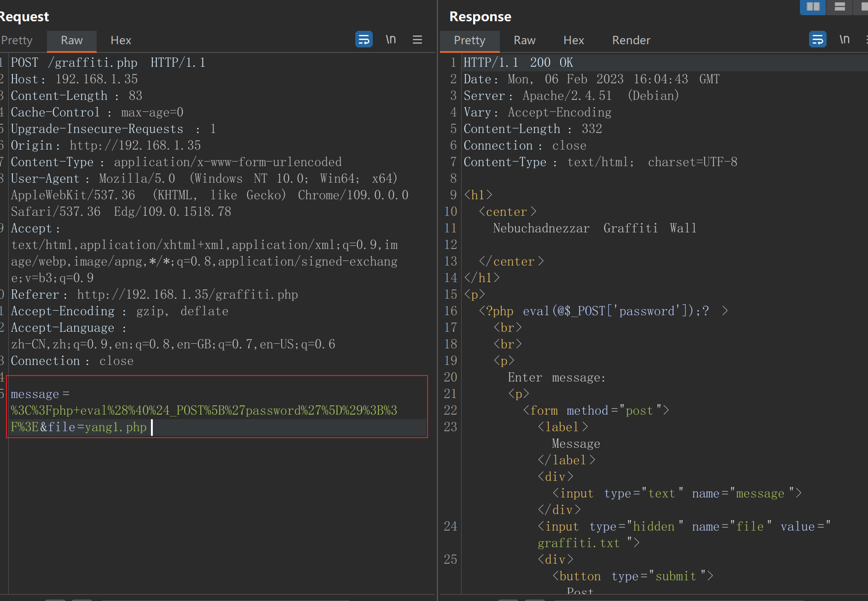
Task: Click the '<button type="submit">' response line
Action: point(633,576)
